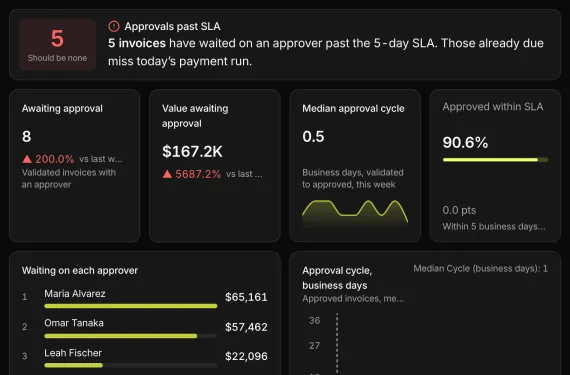The width and height of the screenshot is (570, 375).
Task: Click the red triangle next to 200.0%
Action: coord(27,159)
